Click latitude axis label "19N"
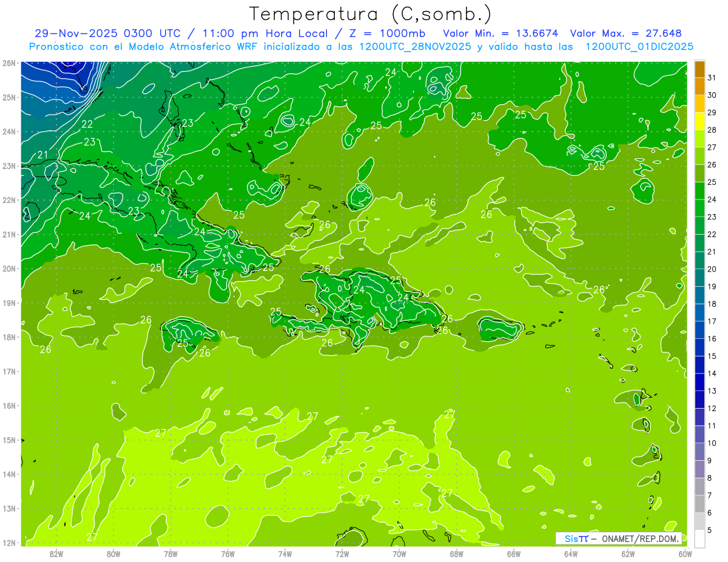This screenshot has width=728, height=562. click(x=8, y=303)
